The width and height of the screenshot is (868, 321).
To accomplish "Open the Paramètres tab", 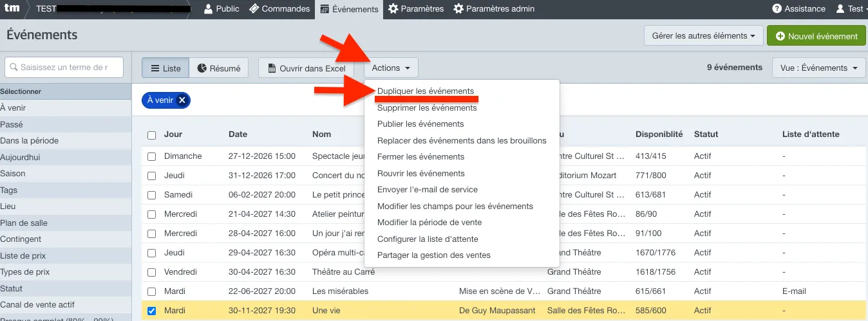I will click(x=416, y=9).
